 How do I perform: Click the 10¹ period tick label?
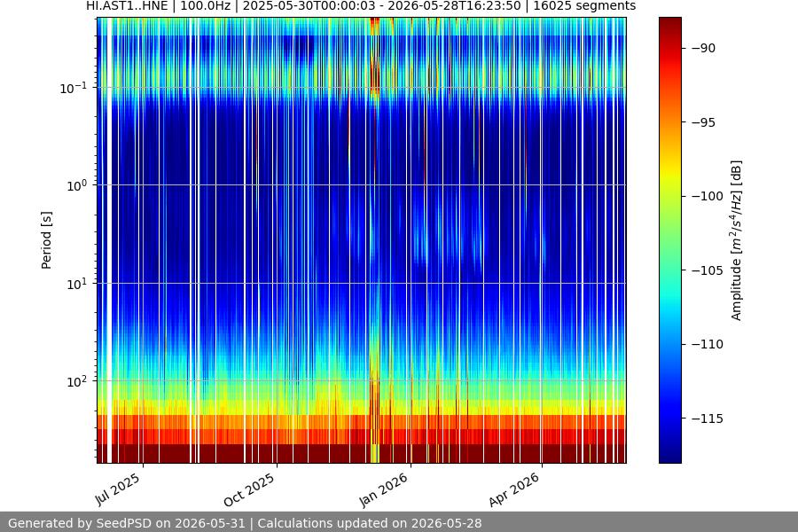click(x=77, y=284)
